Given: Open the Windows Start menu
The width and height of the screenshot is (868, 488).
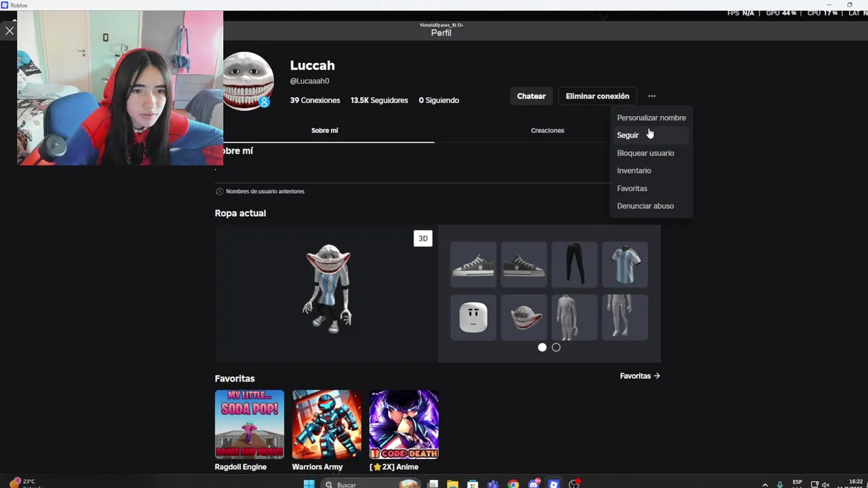Looking at the screenshot, I should (x=309, y=484).
